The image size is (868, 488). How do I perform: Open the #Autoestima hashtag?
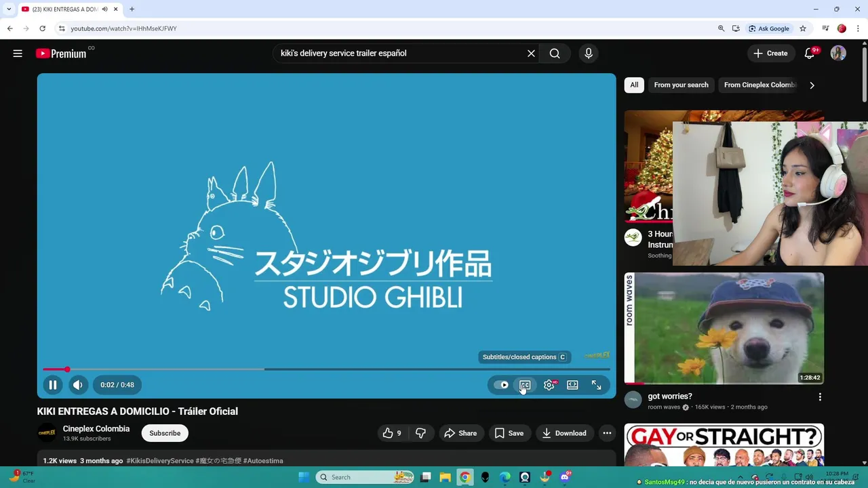(263, 461)
